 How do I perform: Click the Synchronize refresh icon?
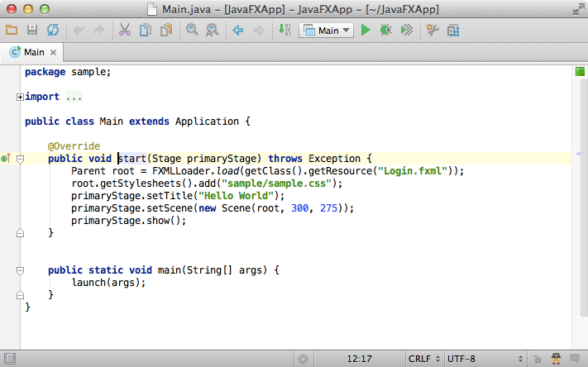pyautogui.click(x=53, y=30)
